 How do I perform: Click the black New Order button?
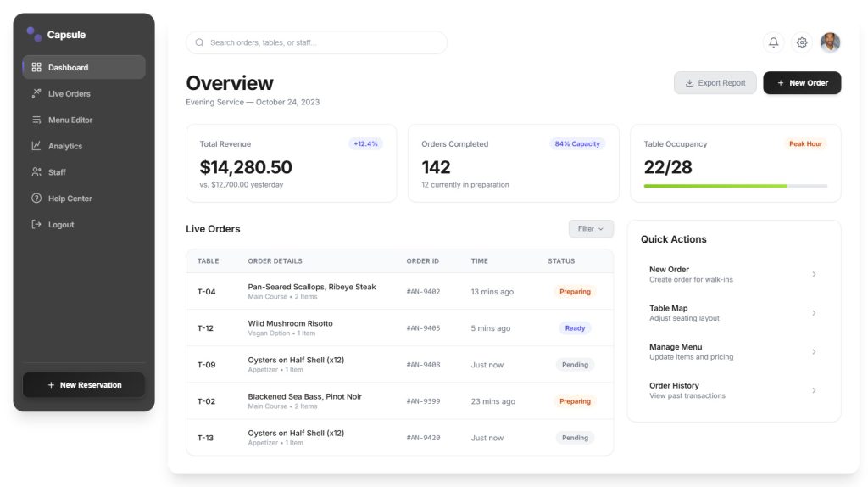802,83
